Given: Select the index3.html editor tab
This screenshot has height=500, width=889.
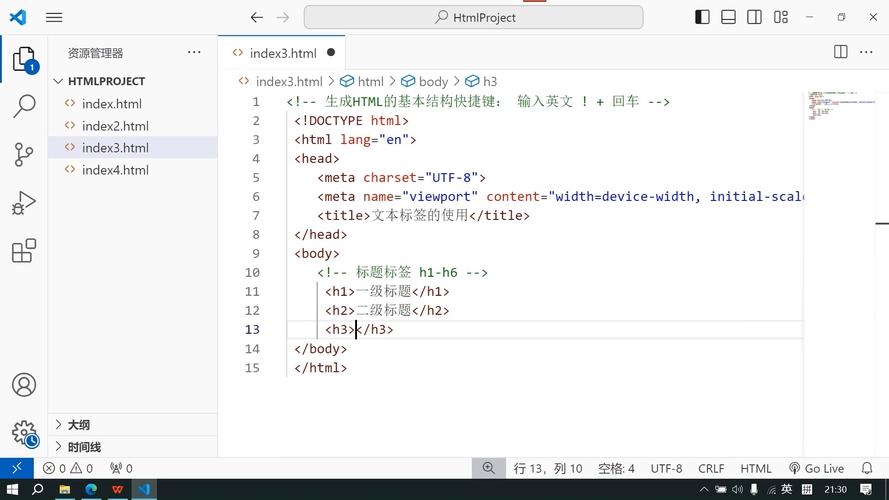Looking at the screenshot, I should [282, 53].
